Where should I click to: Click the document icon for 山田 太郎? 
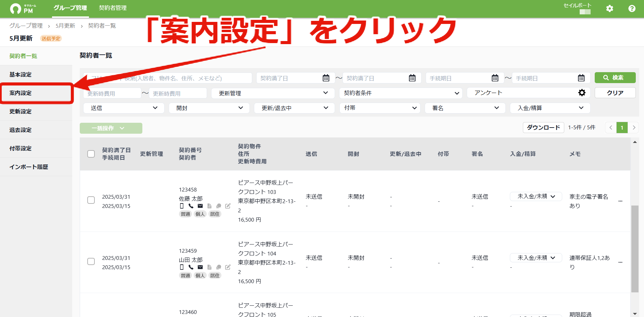point(209,267)
